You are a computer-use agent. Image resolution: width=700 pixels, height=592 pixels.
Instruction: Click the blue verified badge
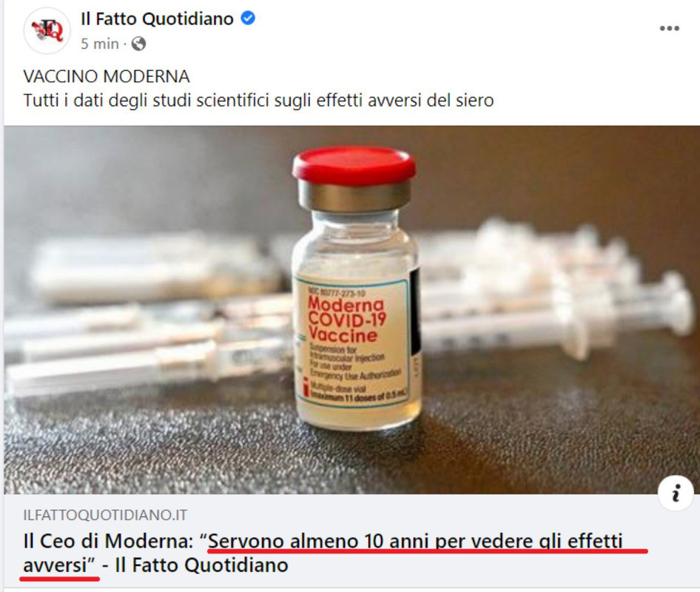(248, 18)
